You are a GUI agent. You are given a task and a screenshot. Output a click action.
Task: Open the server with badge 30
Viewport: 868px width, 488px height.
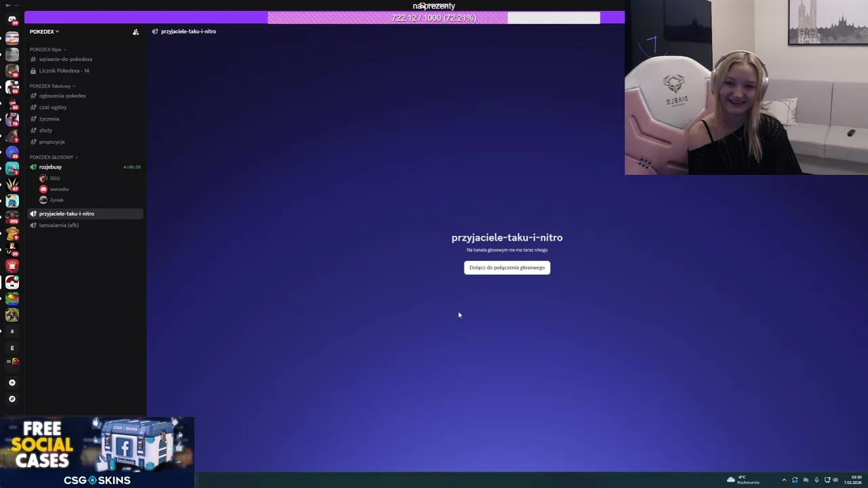click(x=12, y=103)
